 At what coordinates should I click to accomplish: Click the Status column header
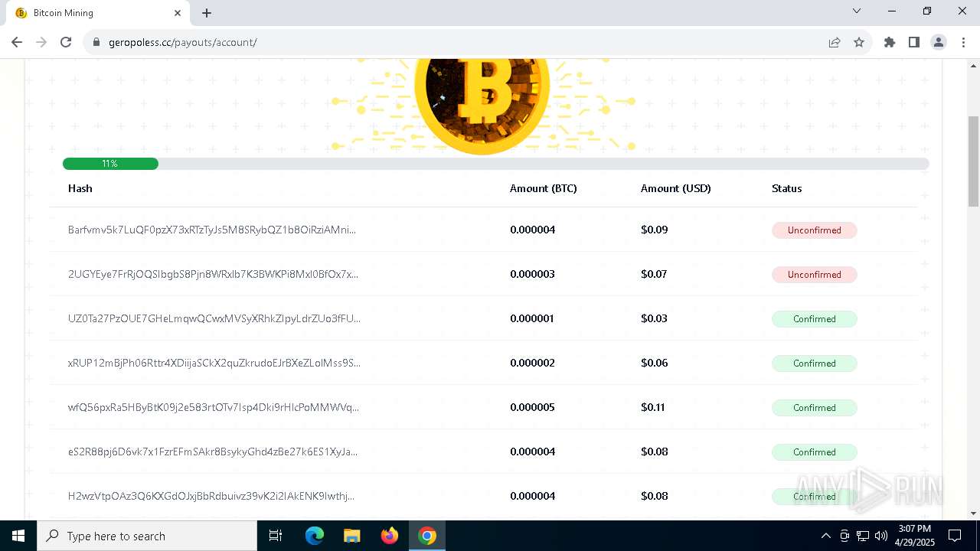pyautogui.click(x=786, y=188)
